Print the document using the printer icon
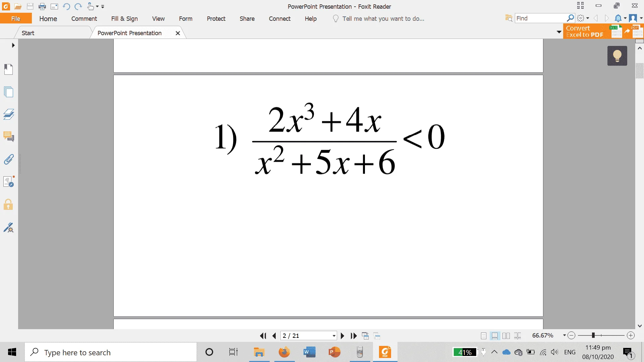 tap(42, 6)
